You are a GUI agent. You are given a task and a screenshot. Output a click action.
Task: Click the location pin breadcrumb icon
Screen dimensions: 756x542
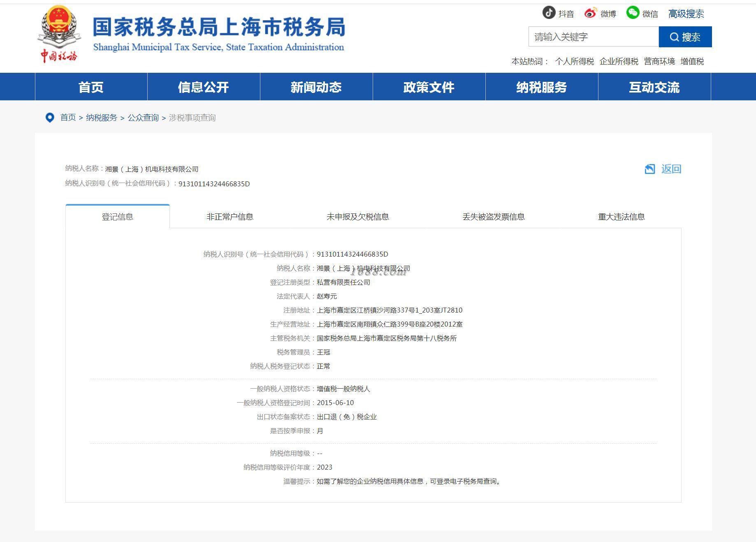50,118
